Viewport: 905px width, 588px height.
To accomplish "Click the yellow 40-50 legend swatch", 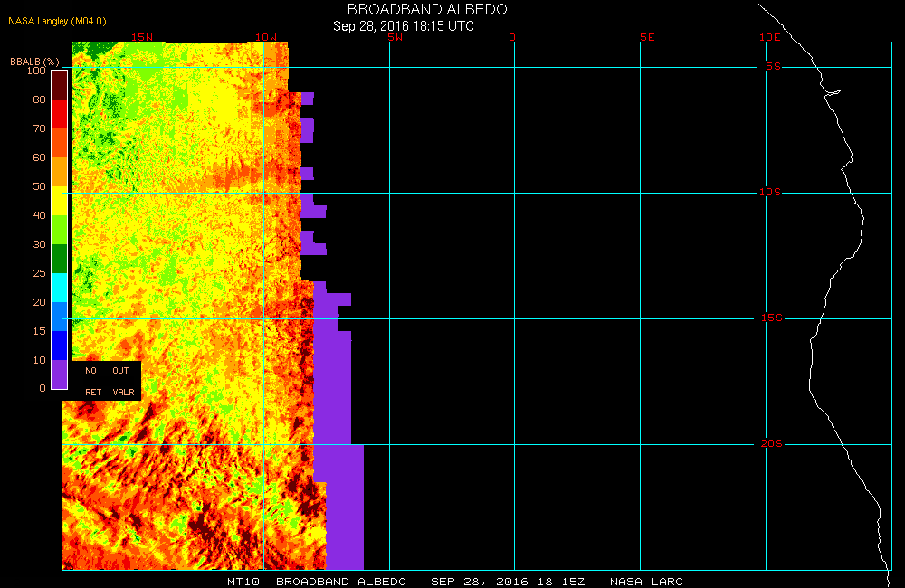I will 60,201.
